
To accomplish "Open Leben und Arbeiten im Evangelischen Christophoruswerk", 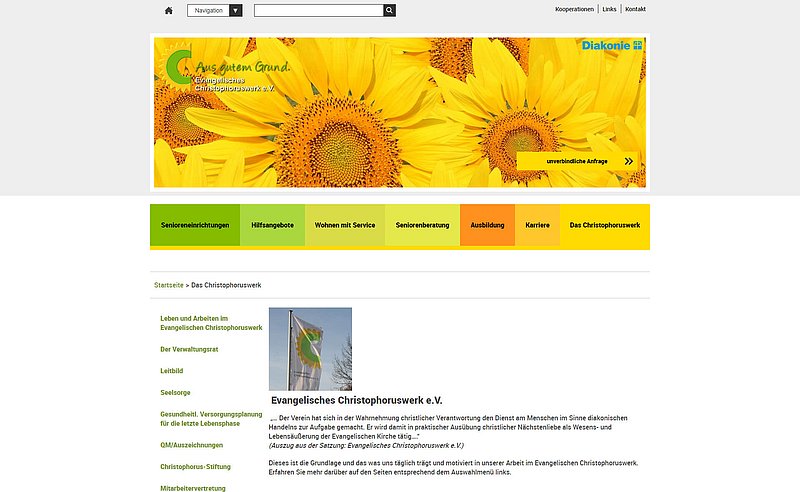I will click(x=211, y=323).
